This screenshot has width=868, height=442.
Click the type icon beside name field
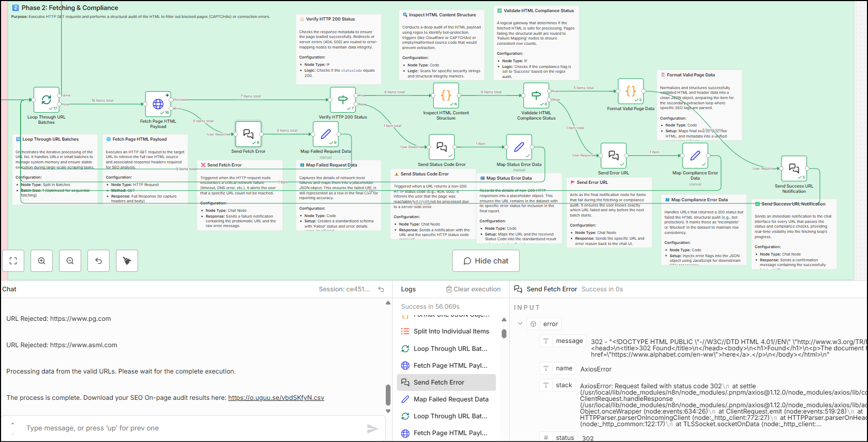(x=545, y=368)
